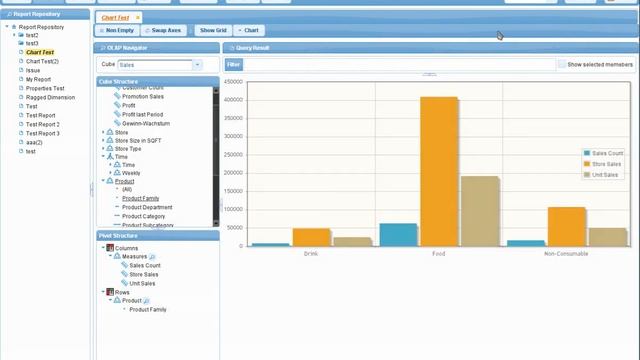Viewport: 640px width, 360px height.
Task: Click the Test Report 3 document icon
Action: pyautogui.click(x=21, y=133)
